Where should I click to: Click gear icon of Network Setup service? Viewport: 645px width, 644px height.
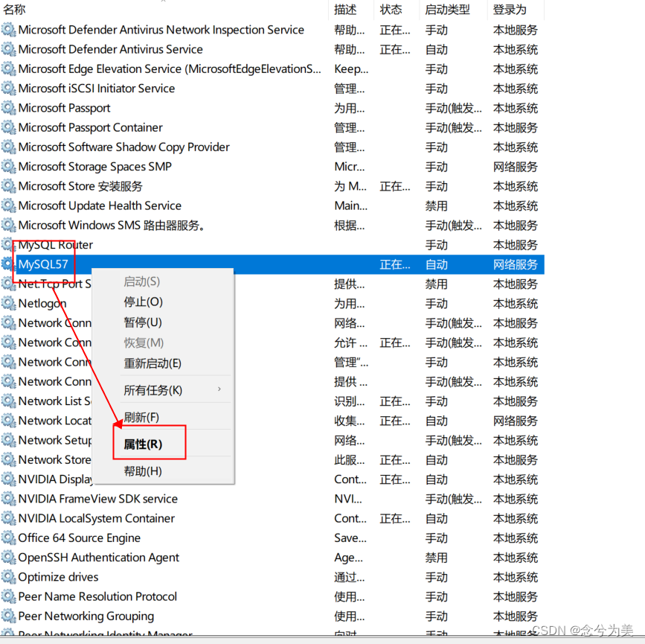coord(8,440)
